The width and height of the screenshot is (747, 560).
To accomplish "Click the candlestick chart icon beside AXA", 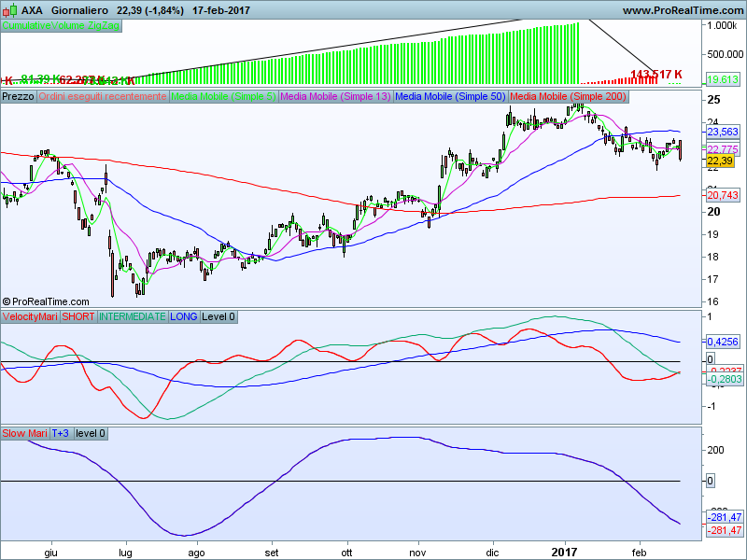I will 9,10.
